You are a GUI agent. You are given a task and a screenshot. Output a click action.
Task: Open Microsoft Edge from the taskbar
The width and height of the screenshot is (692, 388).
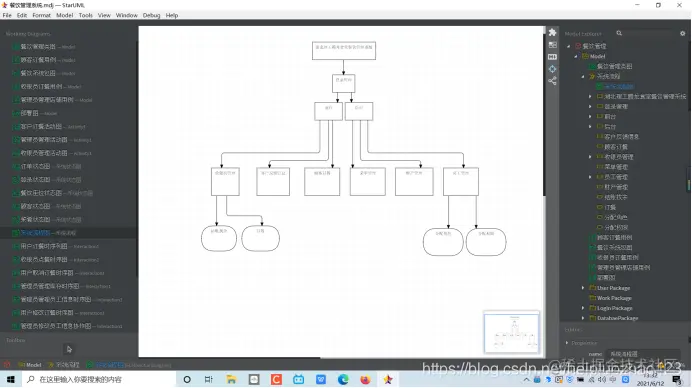343,379
